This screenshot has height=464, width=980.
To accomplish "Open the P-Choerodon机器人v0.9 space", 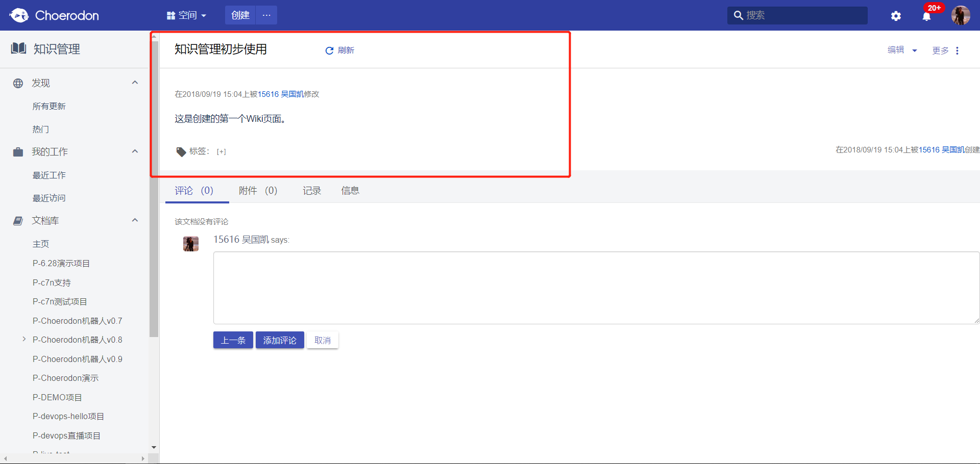I will pos(77,359).
